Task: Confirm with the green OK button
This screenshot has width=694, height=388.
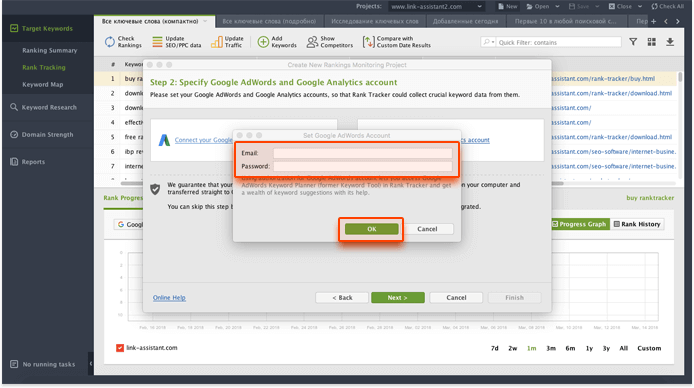Action: click(372, 229)
